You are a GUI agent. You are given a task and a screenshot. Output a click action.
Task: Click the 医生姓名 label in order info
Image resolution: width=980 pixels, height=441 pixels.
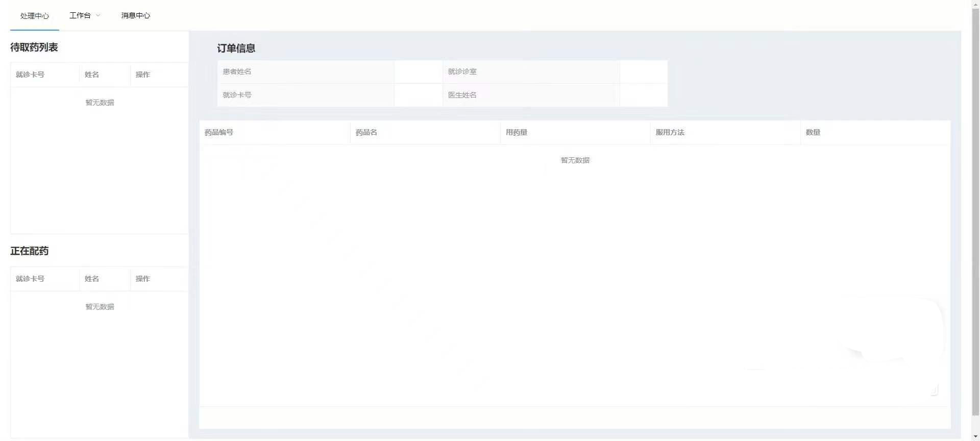pos(462,95)
